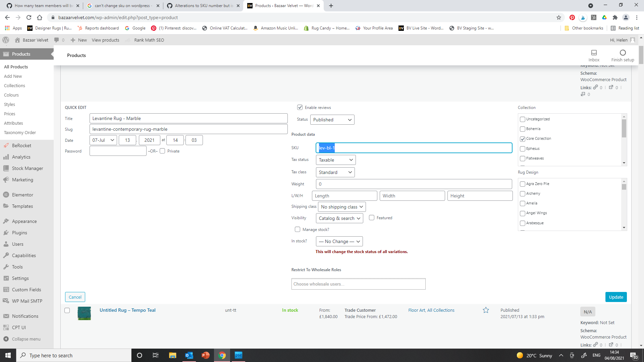This screenshot has width=644, height=362.
Task: Click the Marketing megaphone icon
Action: (x=6, y=180)
